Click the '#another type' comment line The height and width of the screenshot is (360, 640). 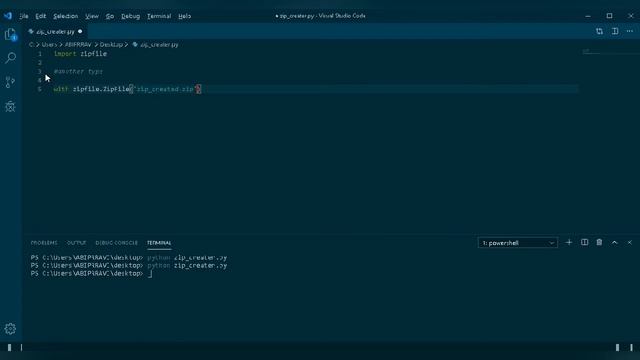(78, 71)
